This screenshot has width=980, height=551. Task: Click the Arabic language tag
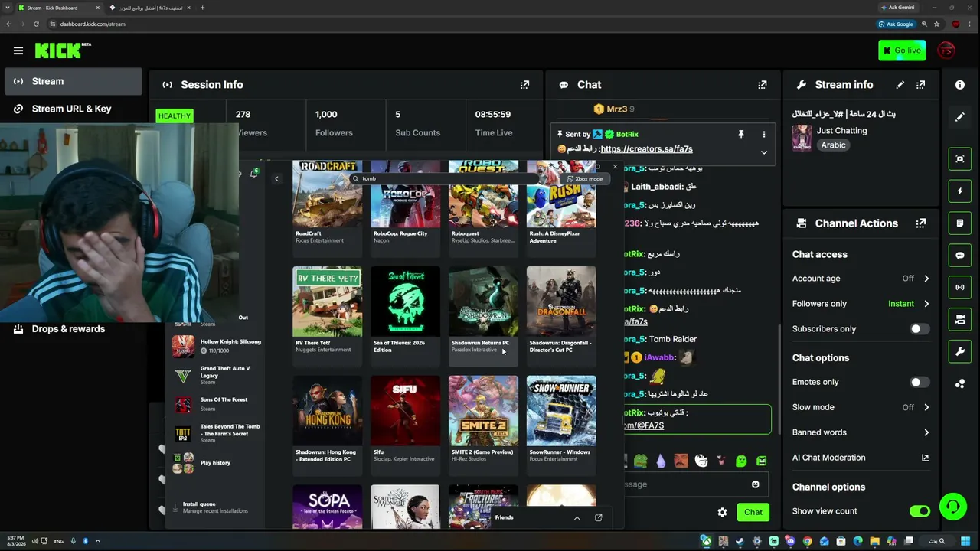point(833,145)
